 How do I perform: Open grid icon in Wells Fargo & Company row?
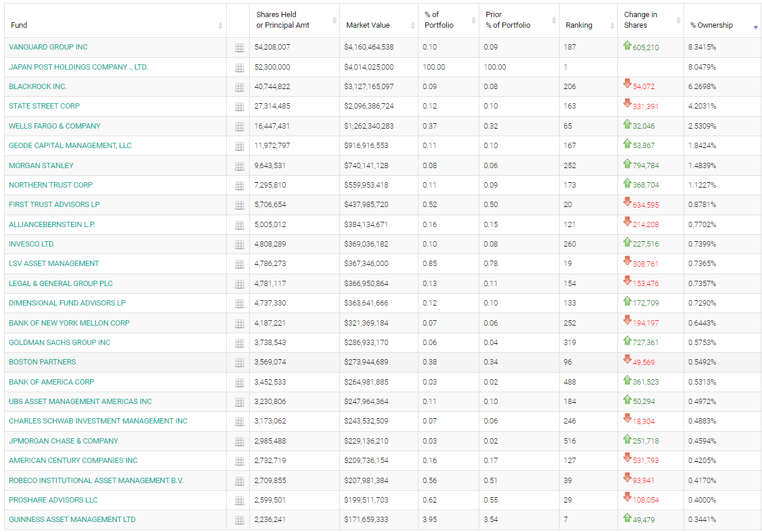coord(240,127)
